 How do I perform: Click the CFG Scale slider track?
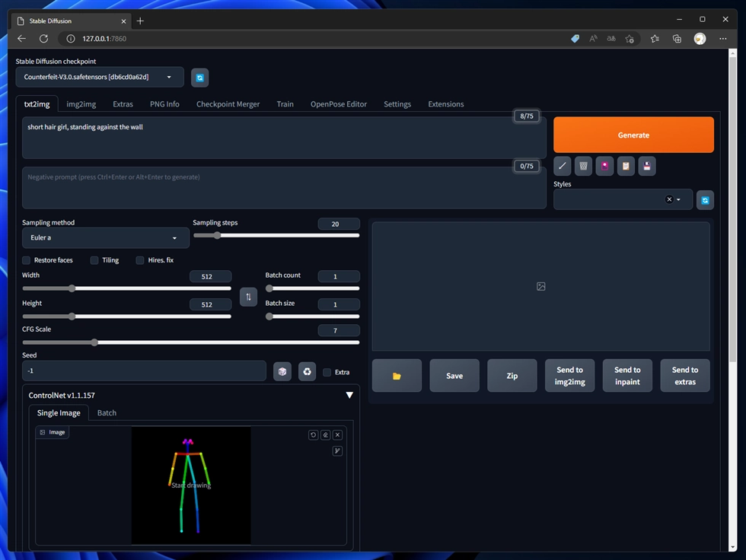point(190,342)
